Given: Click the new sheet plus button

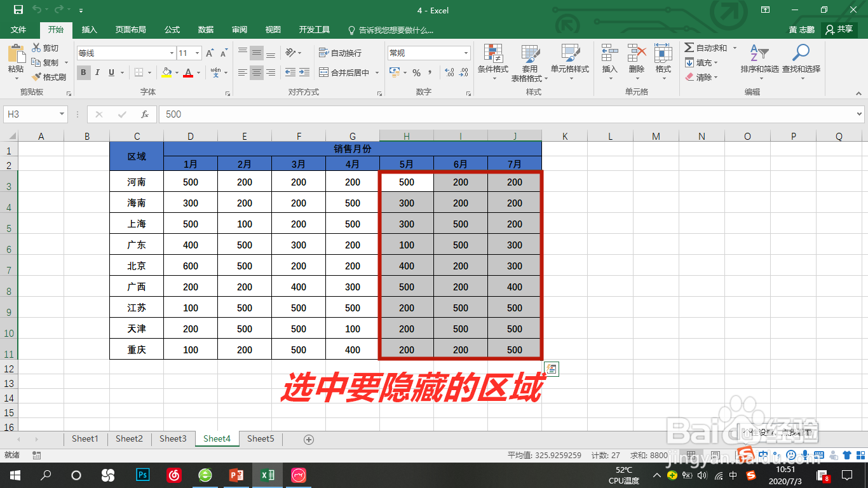Looking at the screenshot, I should 309,438.
